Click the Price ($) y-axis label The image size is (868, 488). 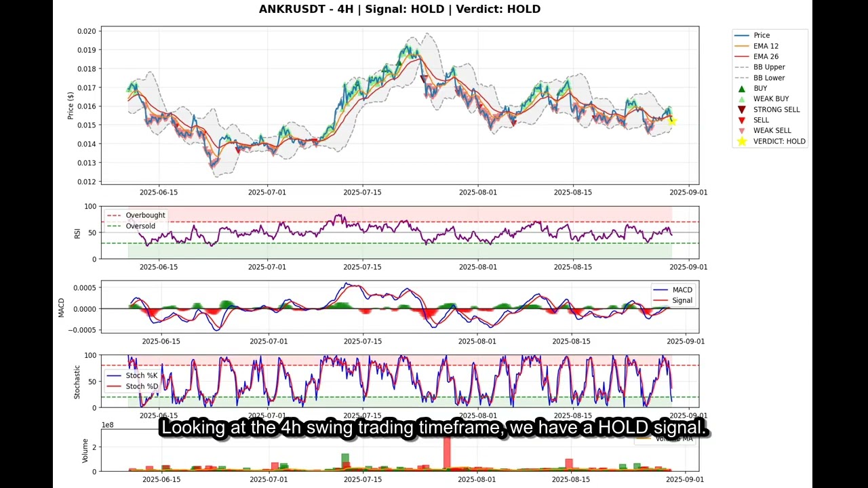[x=71, y=106]
